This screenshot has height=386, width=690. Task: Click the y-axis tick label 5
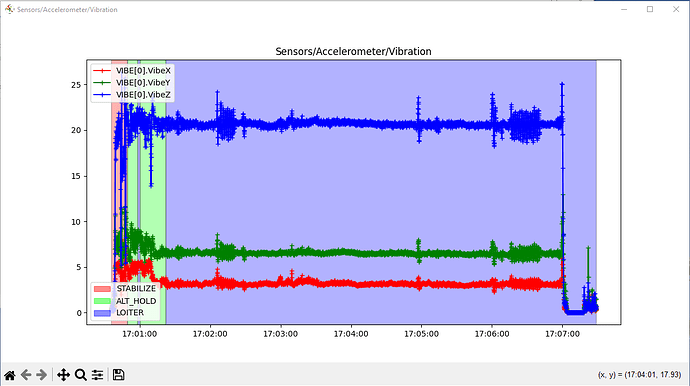point(79,268)
